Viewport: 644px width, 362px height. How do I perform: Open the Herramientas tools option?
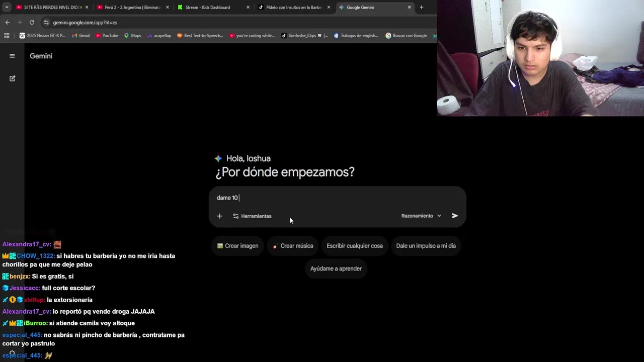252,216
